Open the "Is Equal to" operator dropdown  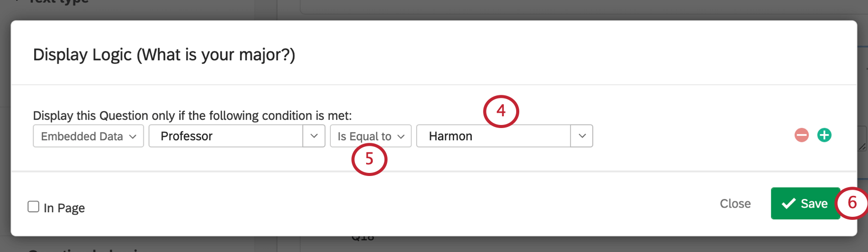371,136
